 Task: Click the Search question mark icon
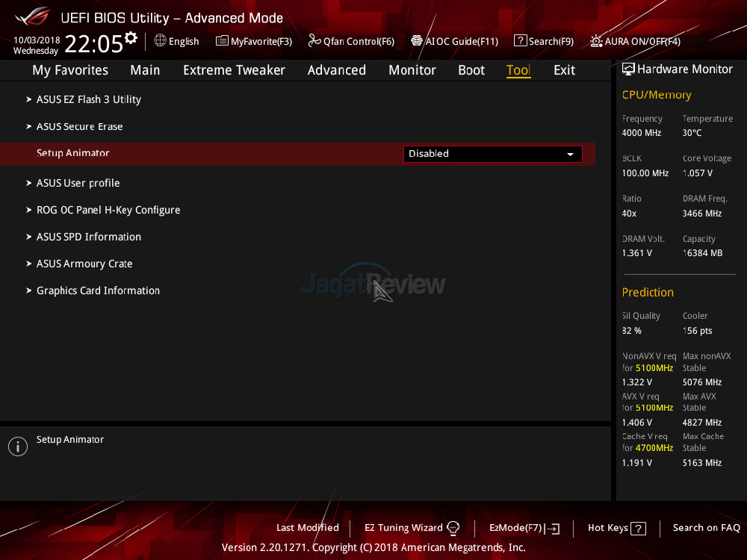pos(520,40)
